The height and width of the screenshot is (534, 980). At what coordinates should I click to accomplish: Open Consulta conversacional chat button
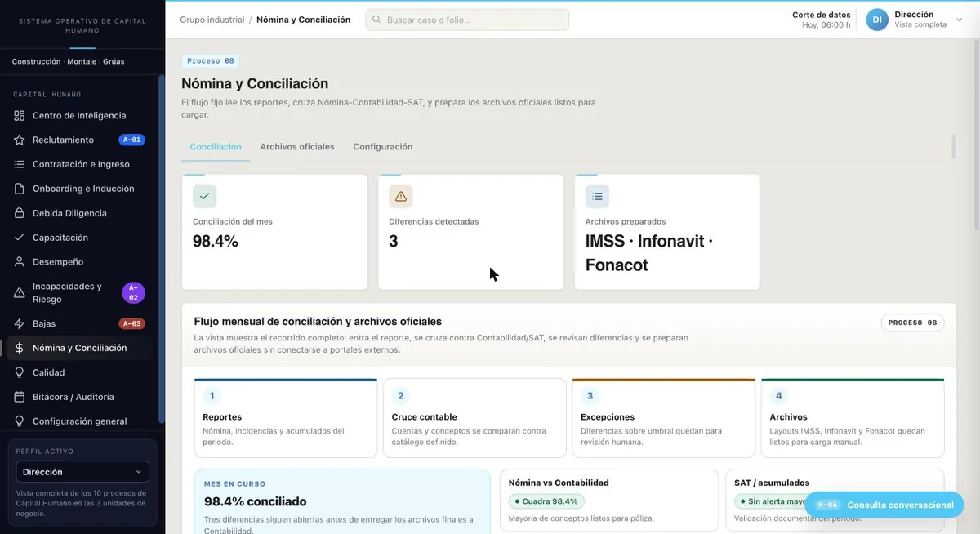coord(884,505)
